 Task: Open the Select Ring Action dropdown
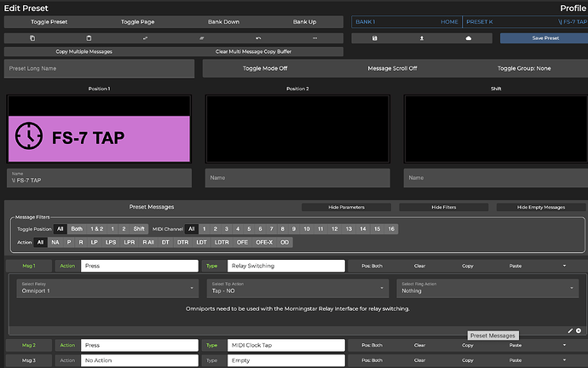[x=484, y=288]
